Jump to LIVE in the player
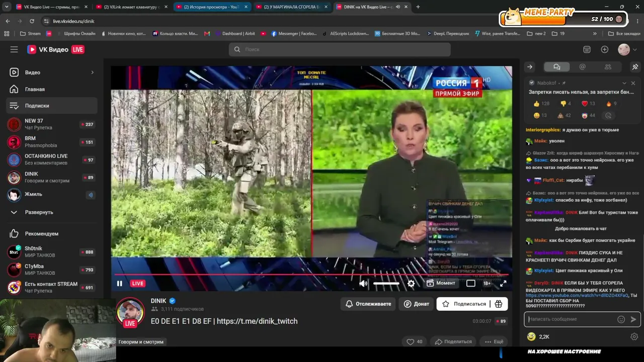This screenshot has height=362, width=644. tap(137, 284)
